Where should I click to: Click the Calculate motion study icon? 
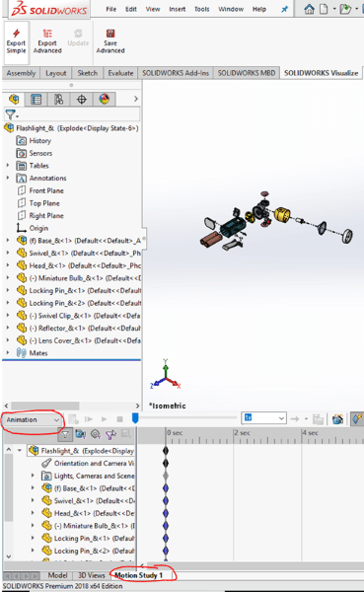coord(73,419)
